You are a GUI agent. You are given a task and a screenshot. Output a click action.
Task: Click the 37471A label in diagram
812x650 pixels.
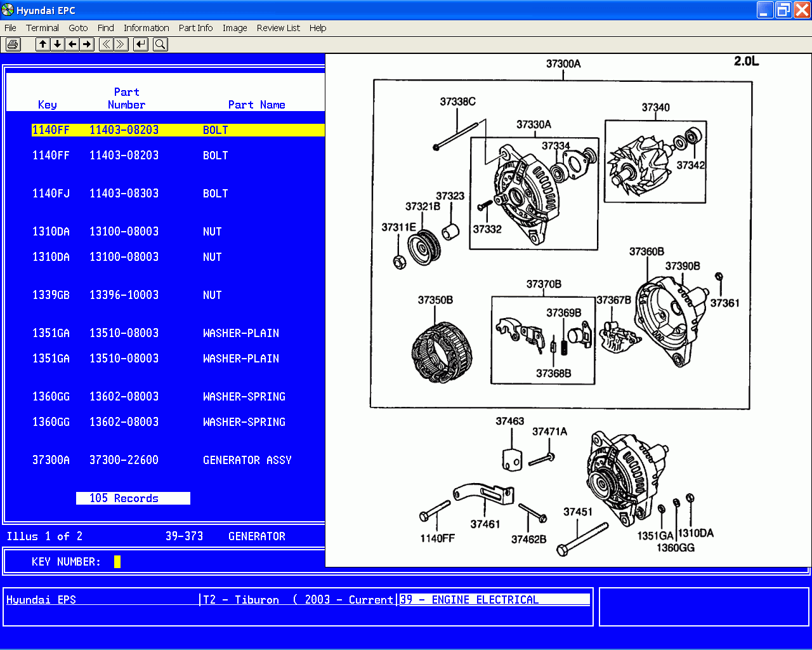pos(549,432)
